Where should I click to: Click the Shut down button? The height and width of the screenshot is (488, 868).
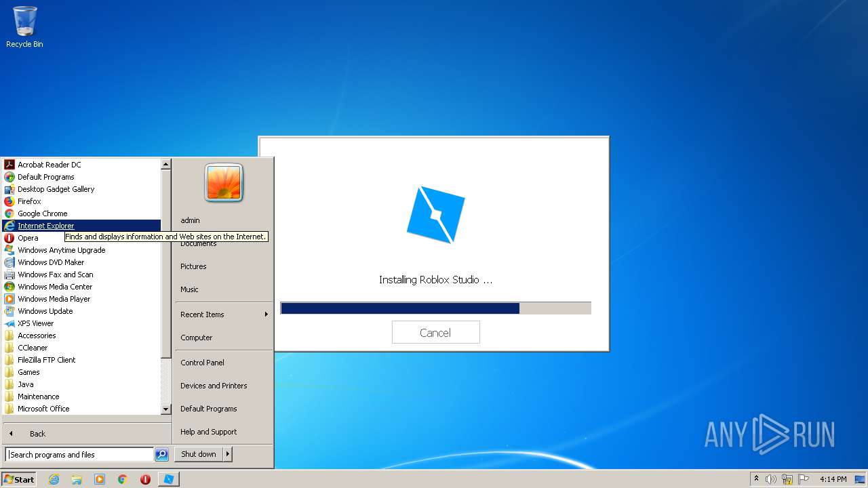pos(199,454)
